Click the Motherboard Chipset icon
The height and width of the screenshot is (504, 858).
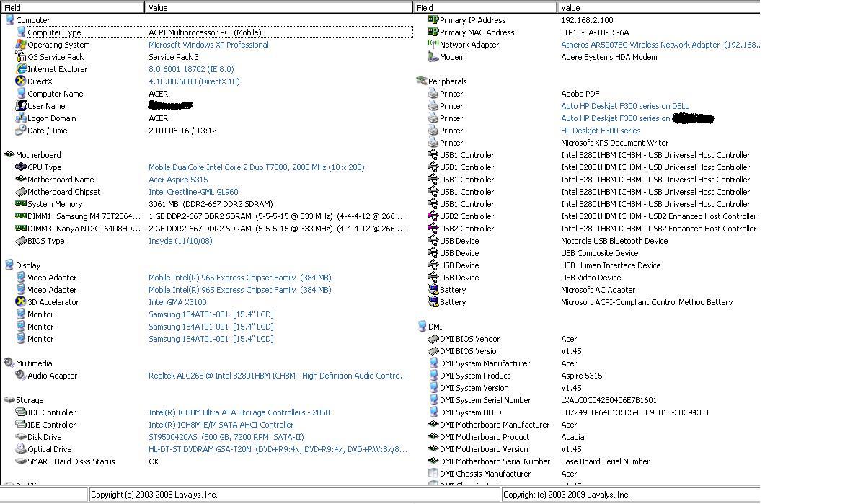[x=21, y=192]
